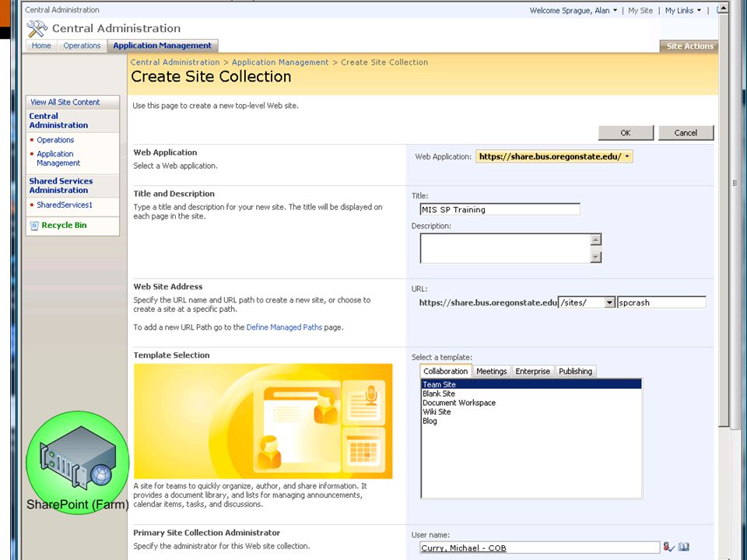Click inside the Description text area
This screenshot has width=747, height=560.
point(505,248)
